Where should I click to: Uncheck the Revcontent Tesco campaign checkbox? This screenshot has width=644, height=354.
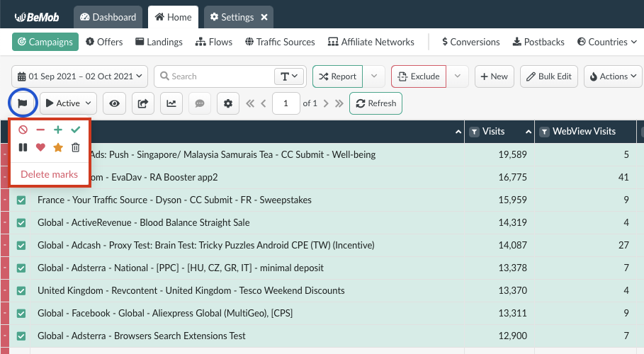21,291
